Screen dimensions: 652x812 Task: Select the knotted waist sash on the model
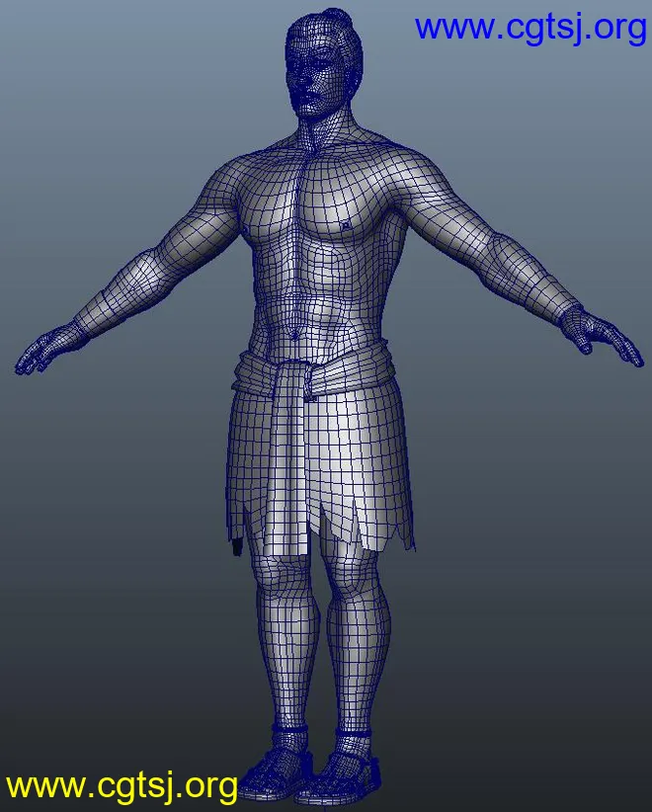tap(313, 372)
